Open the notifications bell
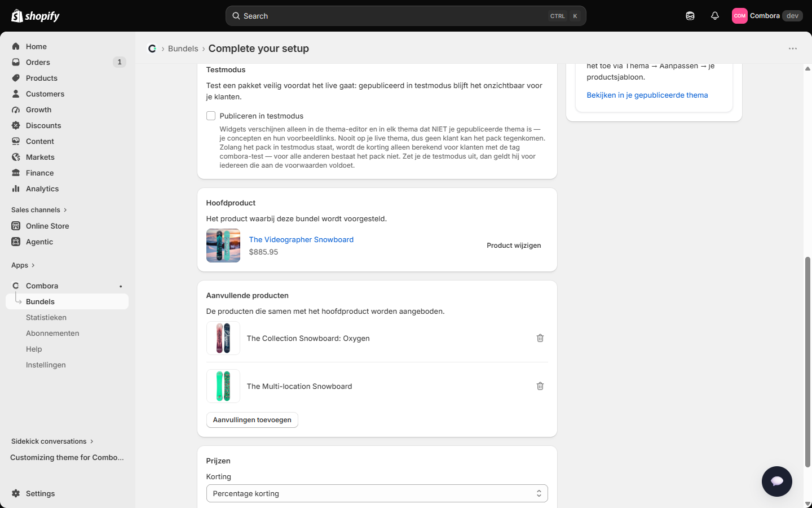This screenshot has height=508, width=812. click(x=715, y=16)
